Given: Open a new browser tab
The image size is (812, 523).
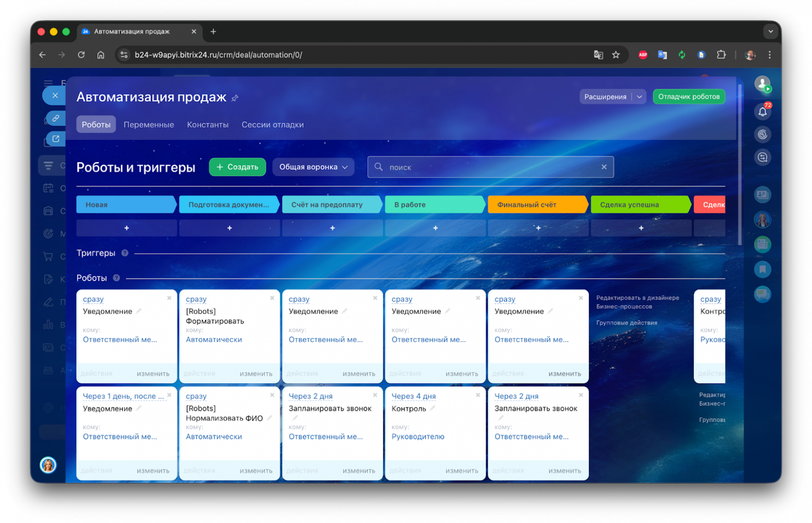Looking at the screenshot, I should coord(213,32).
